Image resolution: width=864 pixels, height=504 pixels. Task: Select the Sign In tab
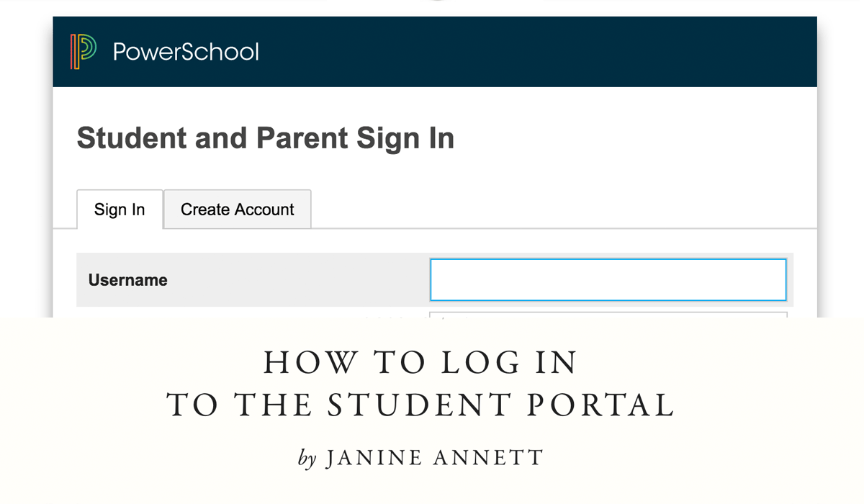(x=120, y=210)
